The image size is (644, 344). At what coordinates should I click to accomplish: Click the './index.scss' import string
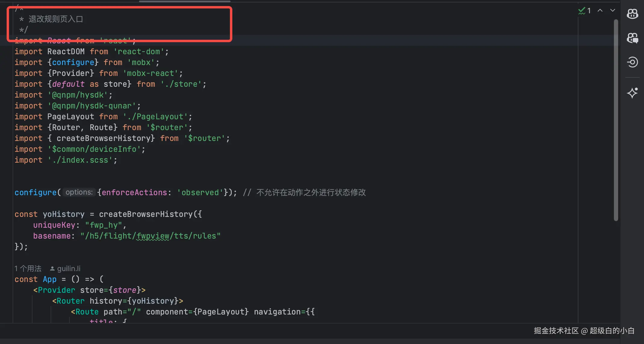80,160
